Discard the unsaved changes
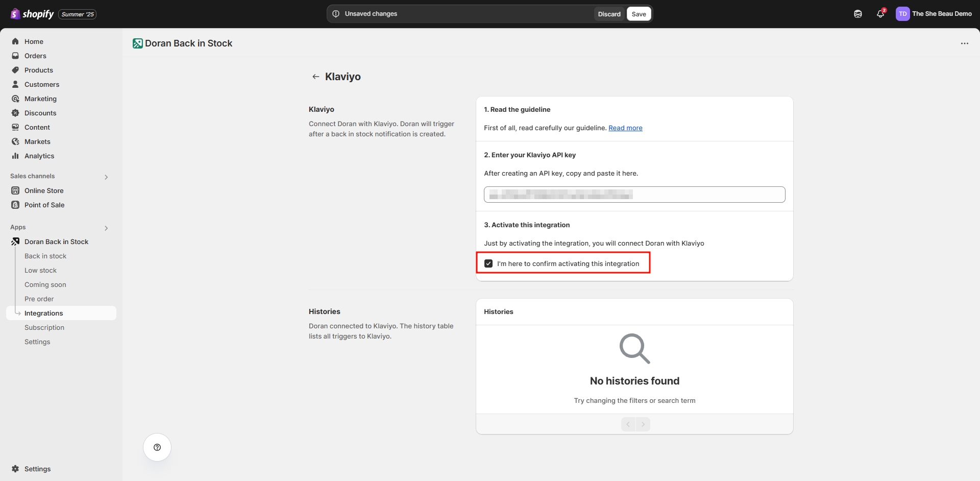 pyautogui.click(x=609, y=14)
